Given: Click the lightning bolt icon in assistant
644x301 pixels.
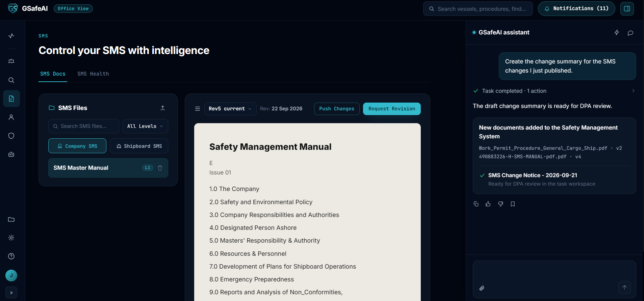Looking at the screenshot, I should pos(617,32).
